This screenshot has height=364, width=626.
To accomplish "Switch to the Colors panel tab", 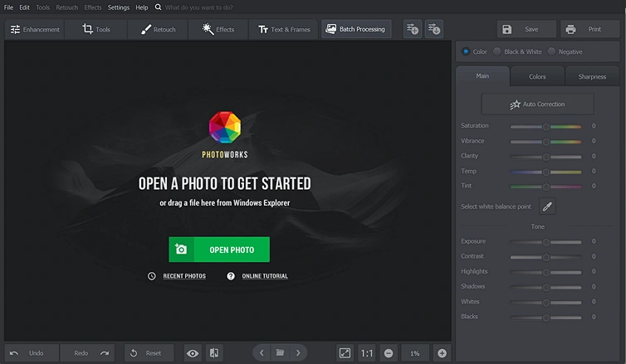I will point(537,76).
